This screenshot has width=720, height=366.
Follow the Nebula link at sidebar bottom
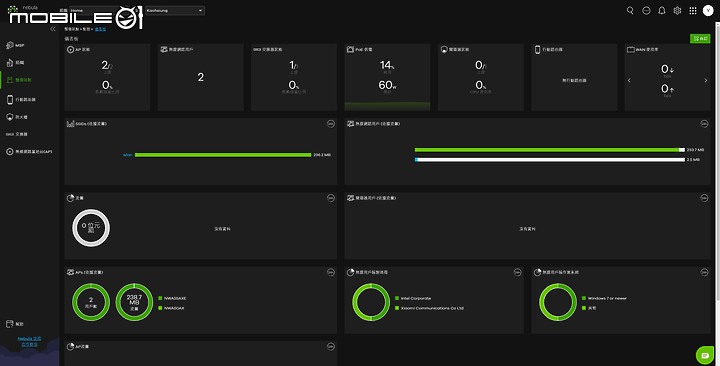coord(29,341)
